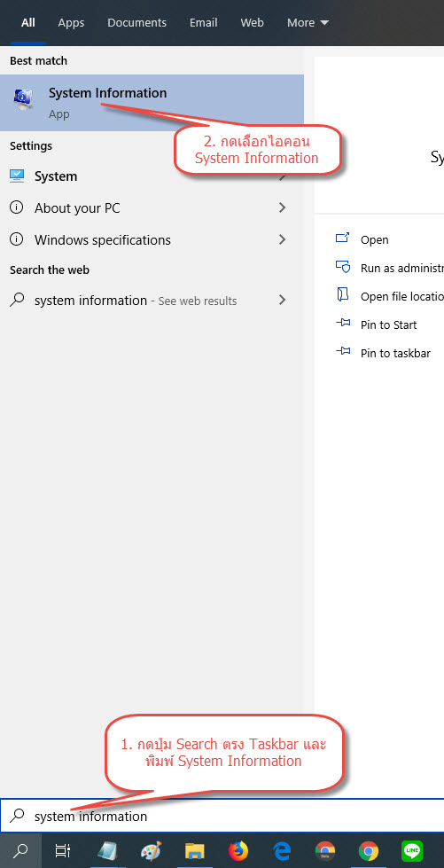The image size is (444, 868).
Task: Launch Google Chrome from the taskbar
Action: (369, 850)
